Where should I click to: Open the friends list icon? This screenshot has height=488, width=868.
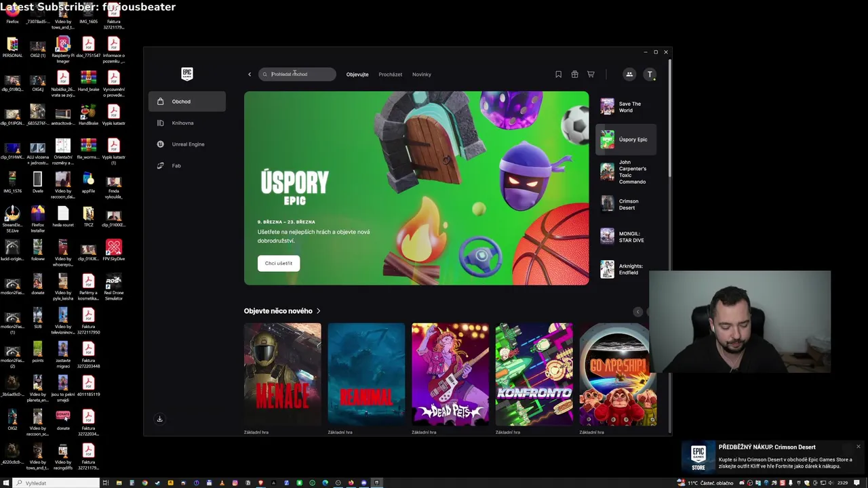[629, 75]
